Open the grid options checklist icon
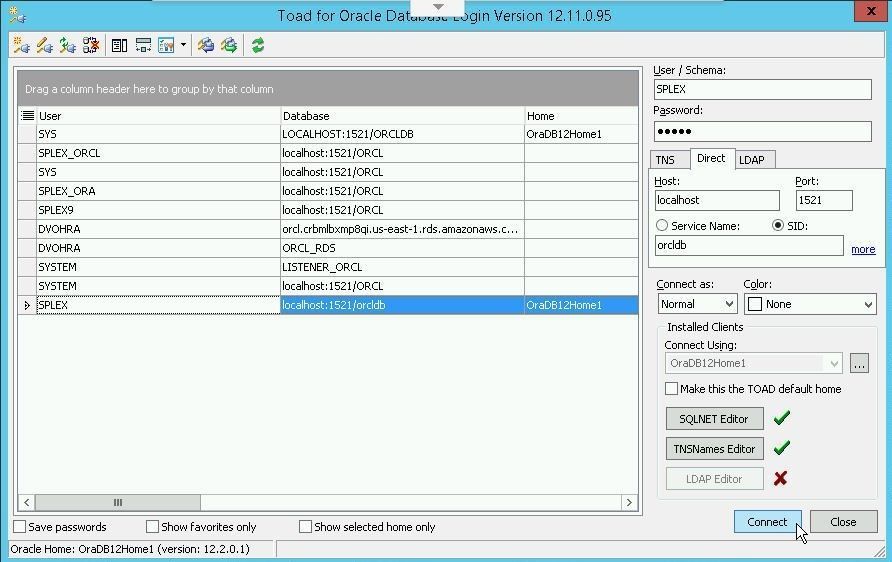The image size is (892, 562). (x=166, y=45)
